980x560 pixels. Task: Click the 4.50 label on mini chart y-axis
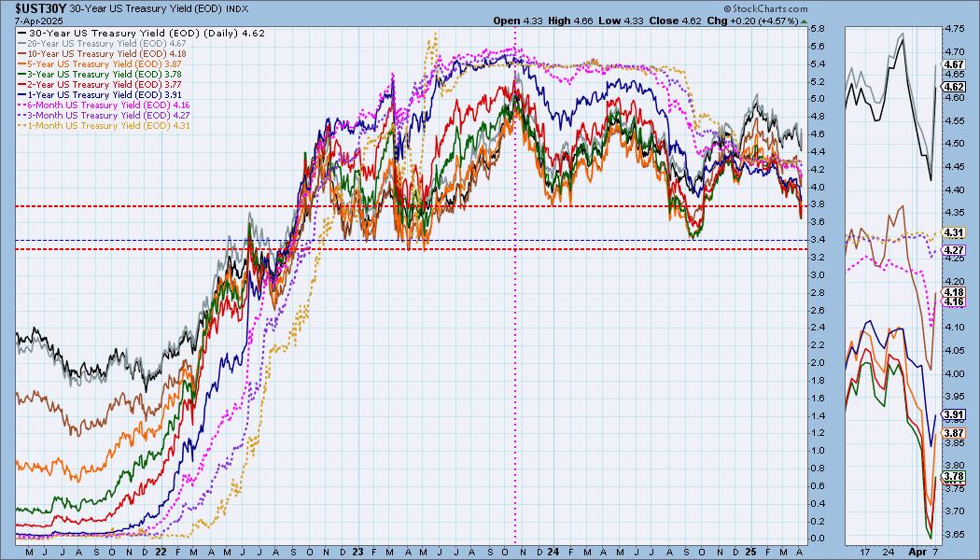coord(955,144)
